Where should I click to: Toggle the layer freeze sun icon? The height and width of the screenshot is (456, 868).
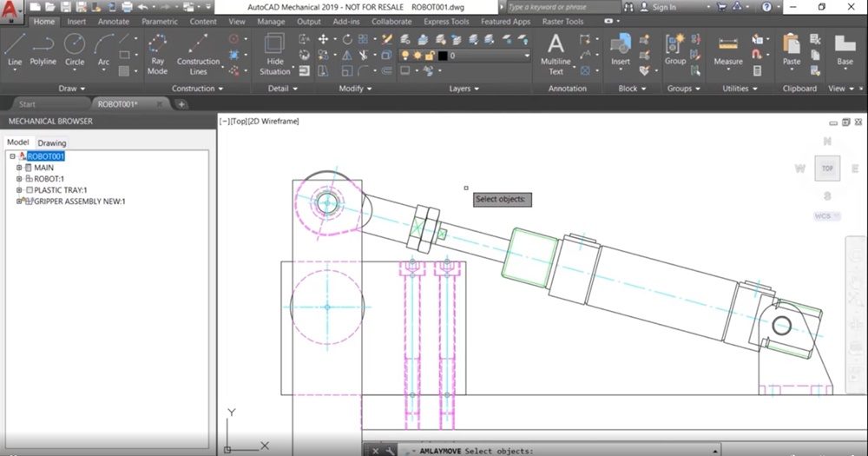(418, 56)
